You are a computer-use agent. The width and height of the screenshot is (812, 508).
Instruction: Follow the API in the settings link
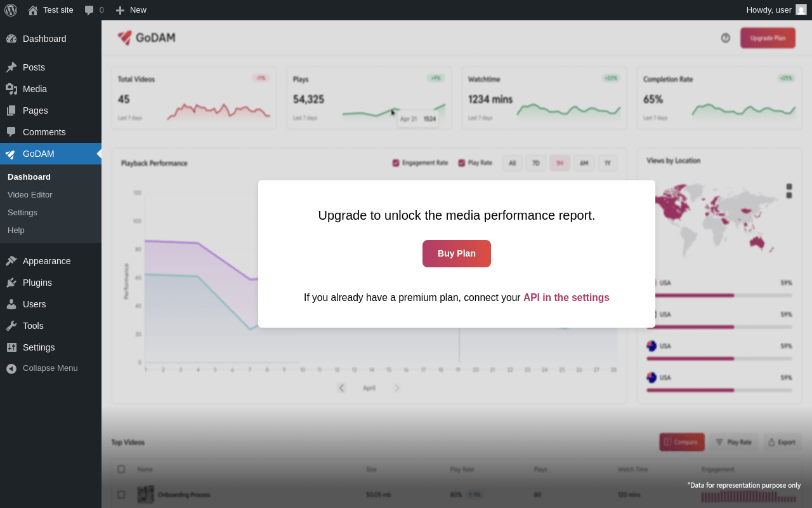(566, 297)
